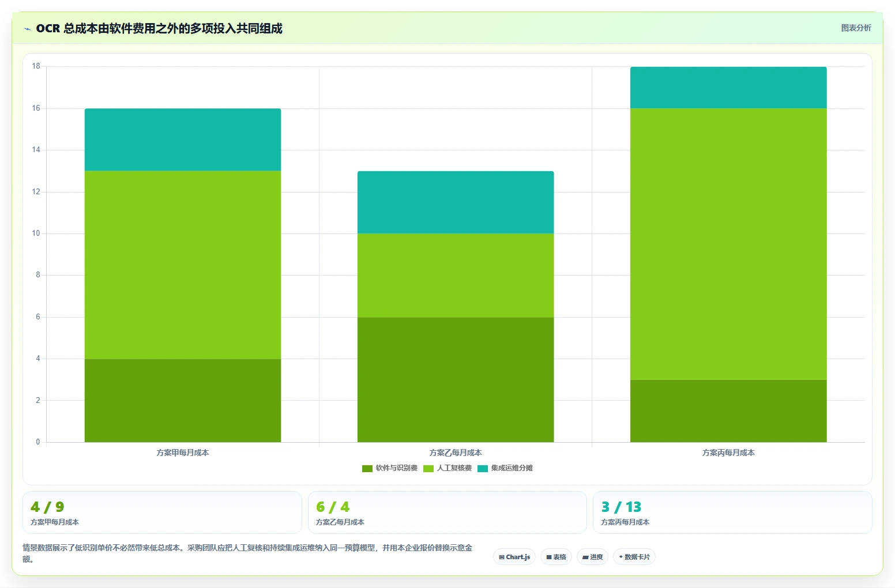Toggle the 集成运维分摊 legend swatch
Image resolution: width=895 pixels, height=588 pixels.
click(483, 468)
